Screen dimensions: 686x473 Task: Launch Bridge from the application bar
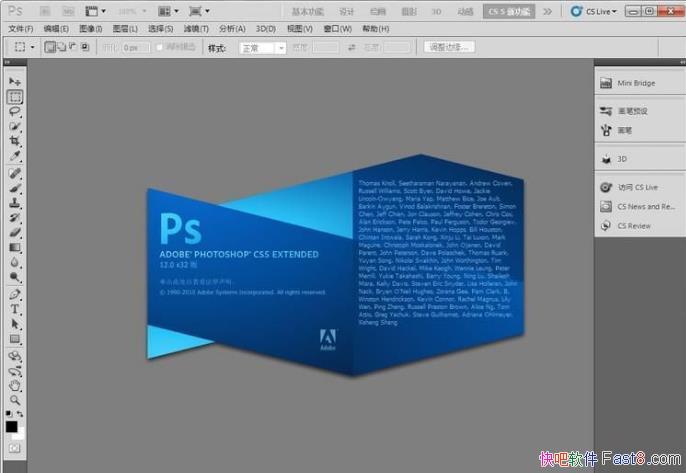point(45,11)
